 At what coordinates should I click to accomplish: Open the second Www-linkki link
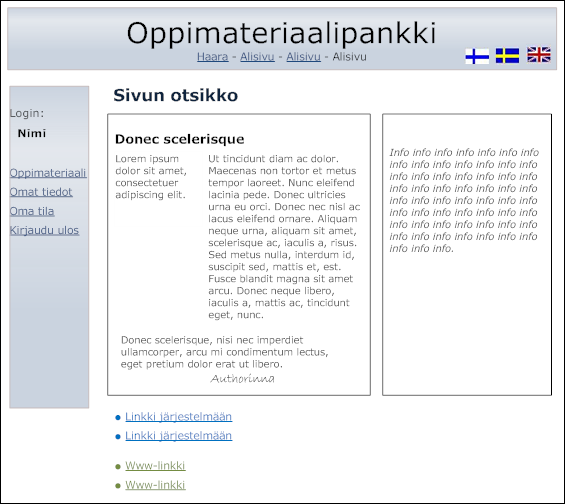tap(155, 485)
